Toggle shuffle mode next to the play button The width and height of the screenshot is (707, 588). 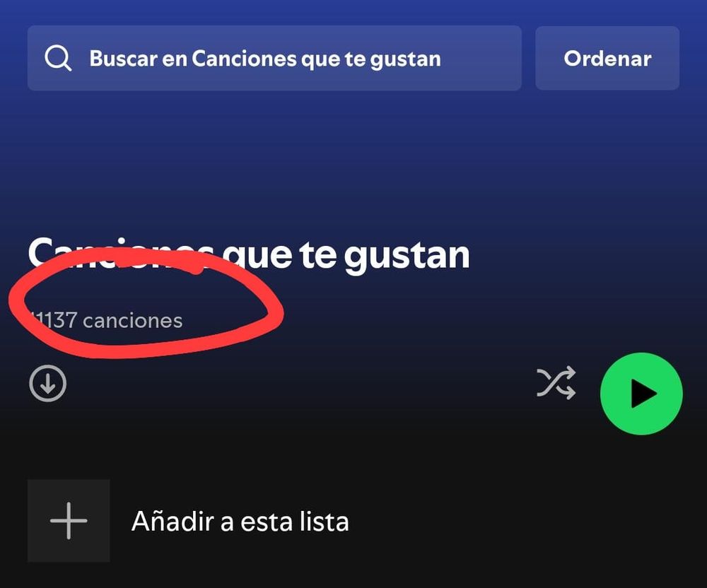[x=556, y=383]
